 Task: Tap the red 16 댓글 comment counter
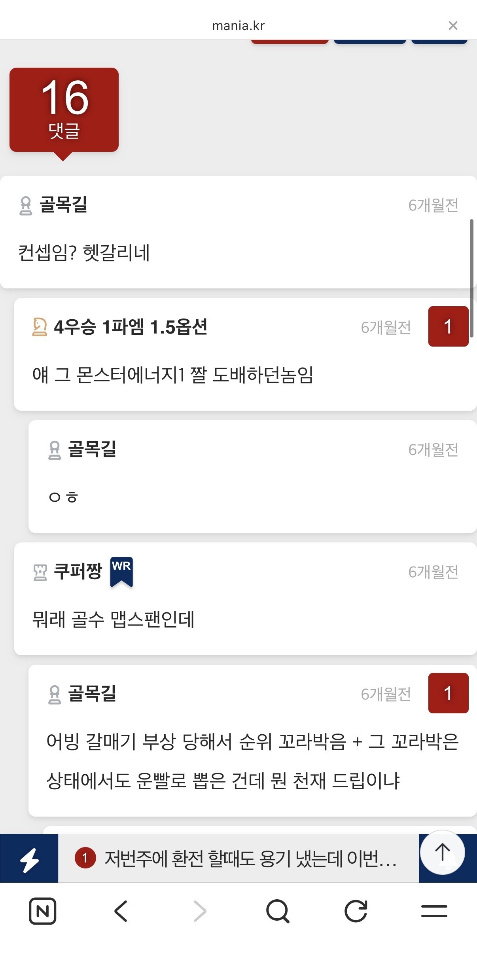click(64, 110)
